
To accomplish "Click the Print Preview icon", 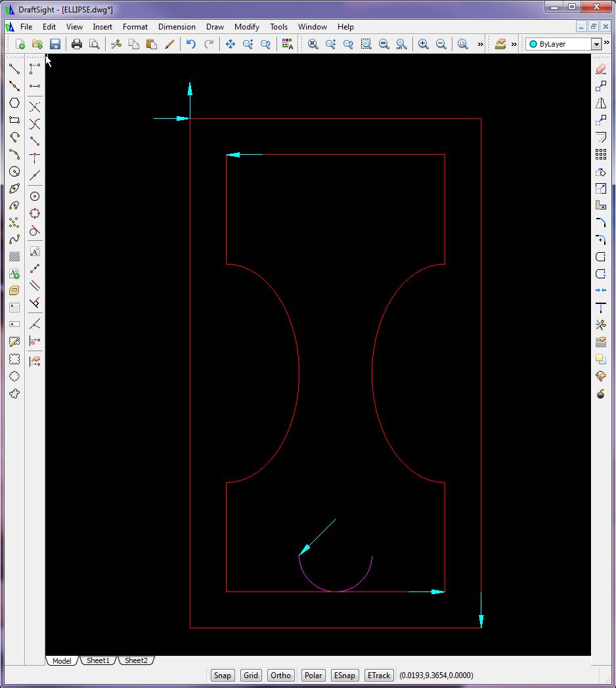I will [95, 44].
